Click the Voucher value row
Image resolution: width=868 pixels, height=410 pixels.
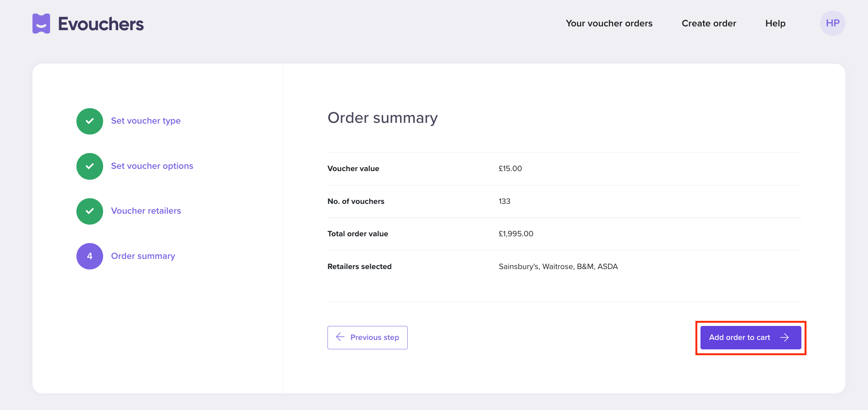[x=353, y=168]
